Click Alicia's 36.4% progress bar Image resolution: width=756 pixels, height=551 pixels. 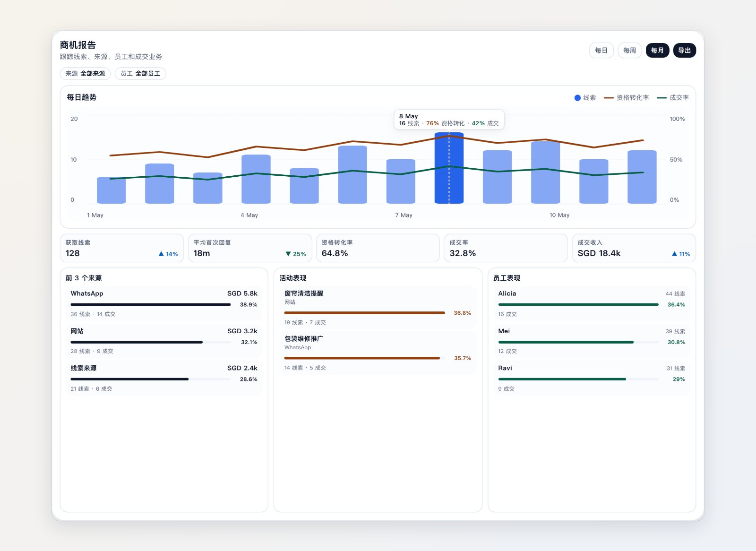coord(578,305)
